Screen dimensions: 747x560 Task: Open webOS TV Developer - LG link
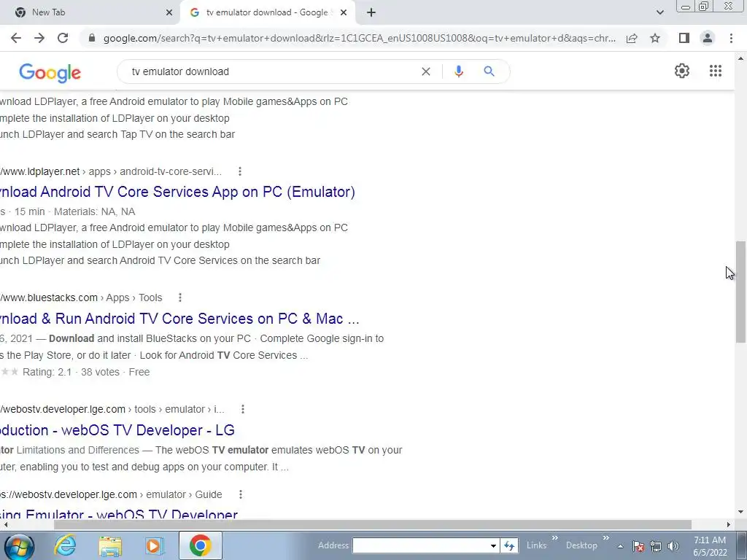coord(117,430)
